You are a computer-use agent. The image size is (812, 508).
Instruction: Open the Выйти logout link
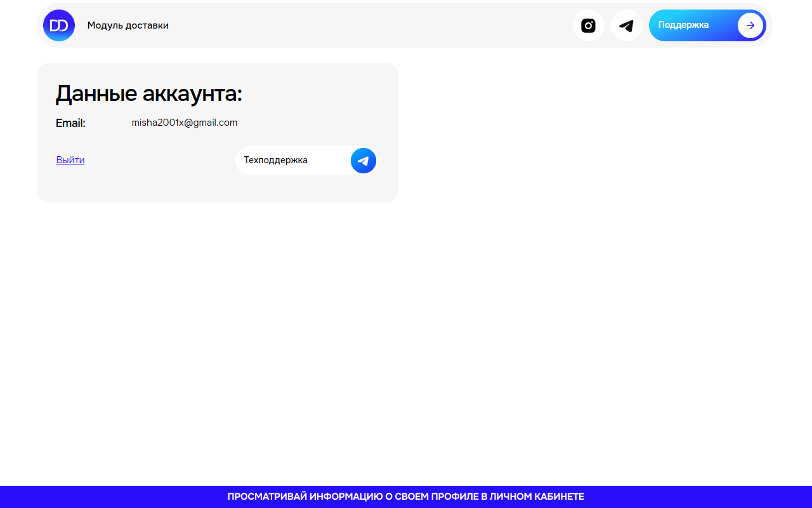tap(70, 159)
